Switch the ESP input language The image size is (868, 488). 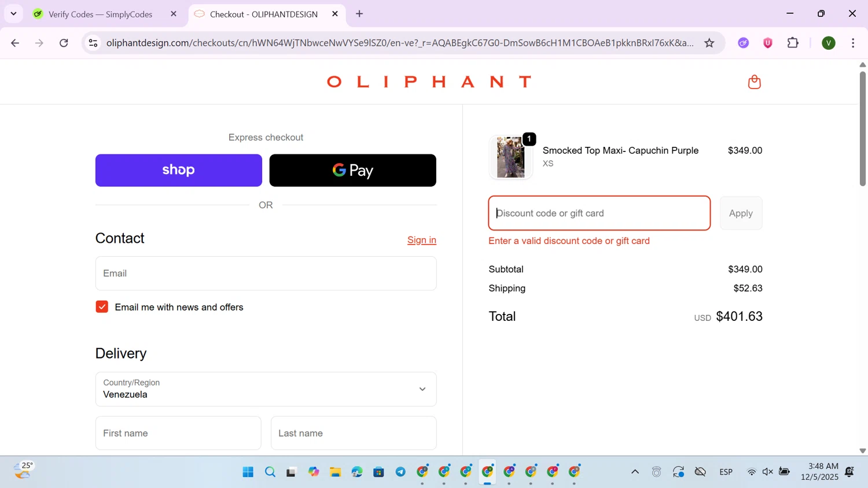(726, 472)
